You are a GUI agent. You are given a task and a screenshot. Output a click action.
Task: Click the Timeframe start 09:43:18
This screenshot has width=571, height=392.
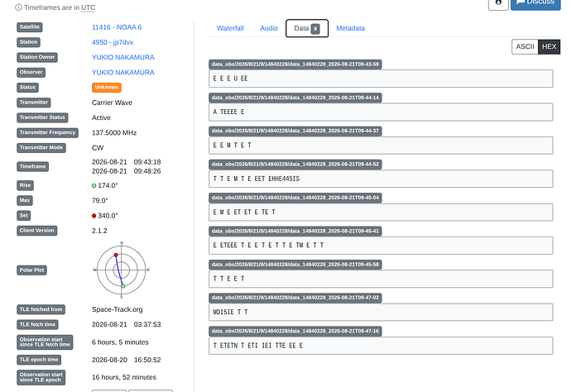point(147,162)
